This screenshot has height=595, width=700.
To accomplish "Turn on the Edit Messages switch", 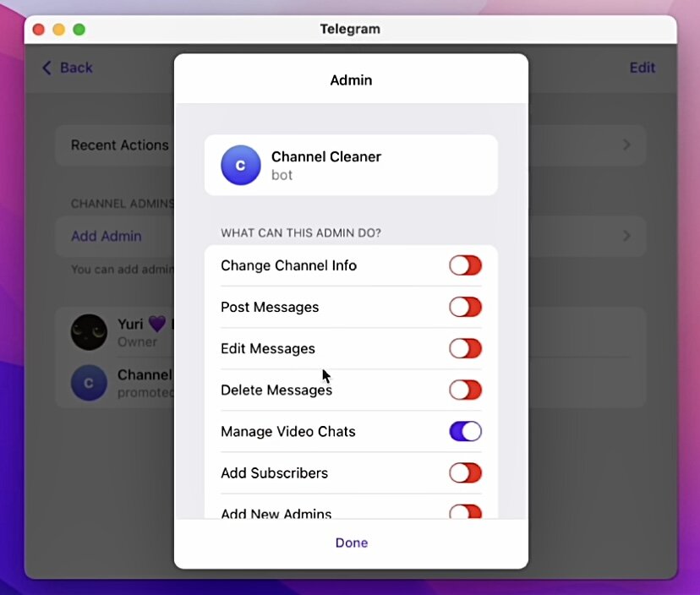I will 465,348.
